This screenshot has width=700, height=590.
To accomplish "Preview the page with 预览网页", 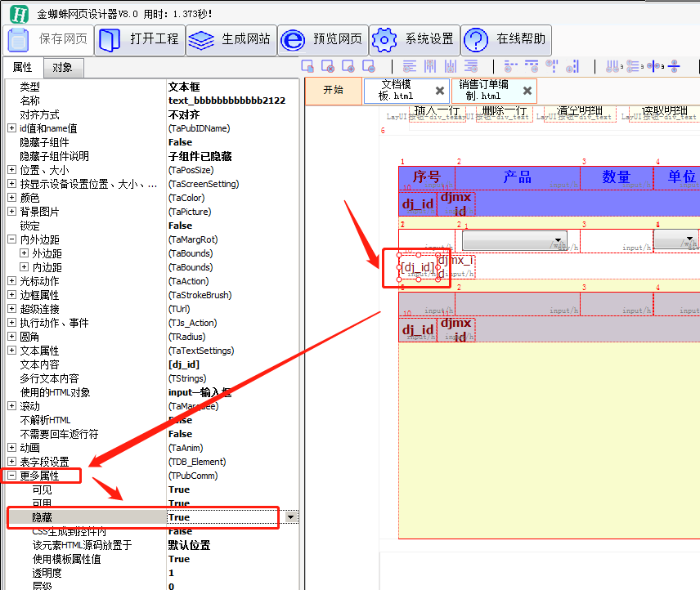I will click(322, 39).
